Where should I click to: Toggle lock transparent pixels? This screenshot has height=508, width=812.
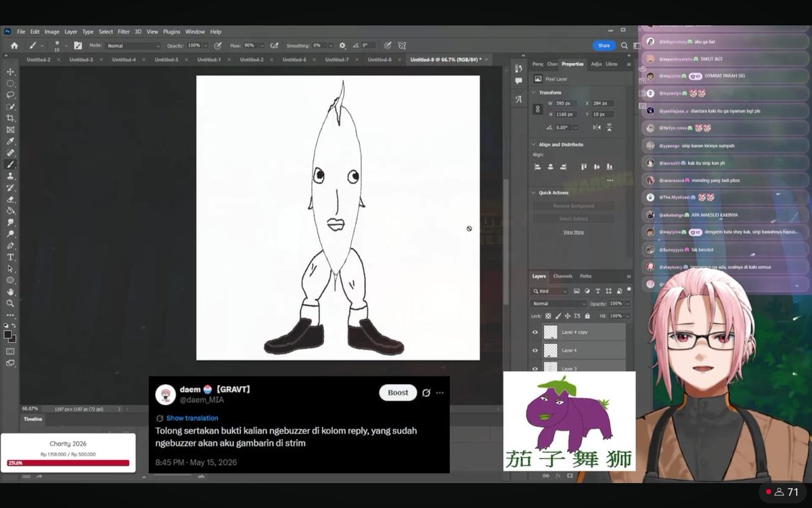[x=547, y=316]
